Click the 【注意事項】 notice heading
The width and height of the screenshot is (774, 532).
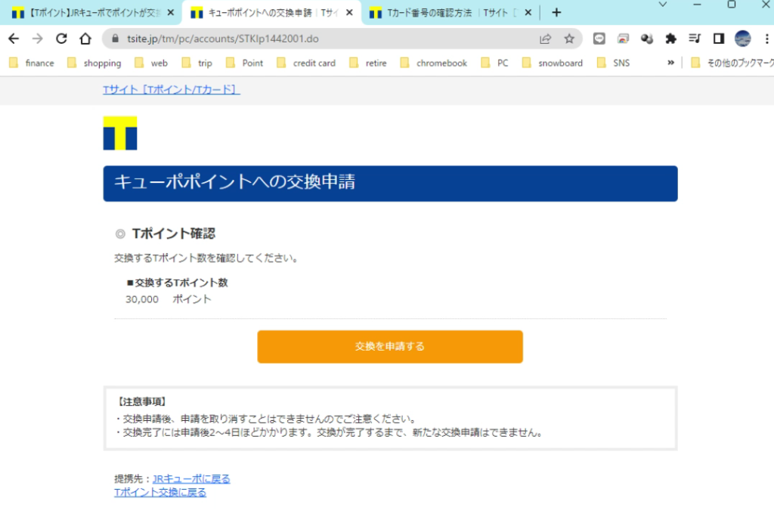[142, 402]
